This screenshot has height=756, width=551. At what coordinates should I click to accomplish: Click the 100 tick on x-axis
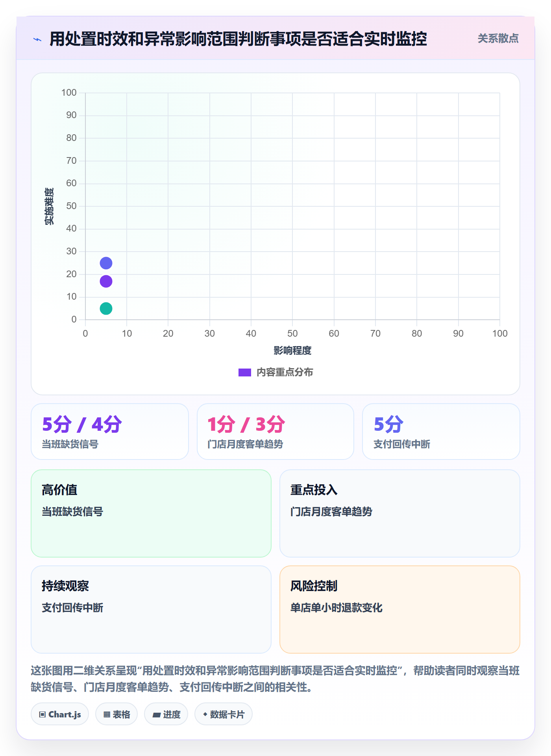pyautogui.click(x=500, y=334)
